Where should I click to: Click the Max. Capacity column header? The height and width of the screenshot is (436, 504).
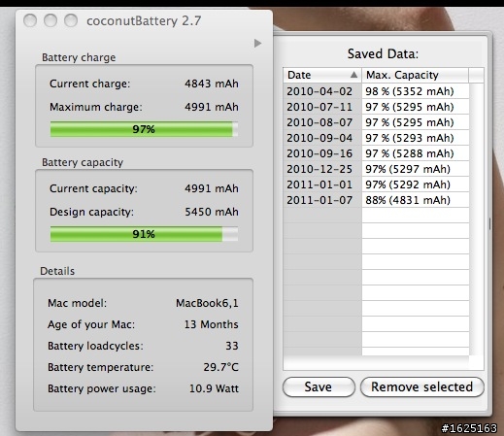point(415,75)
